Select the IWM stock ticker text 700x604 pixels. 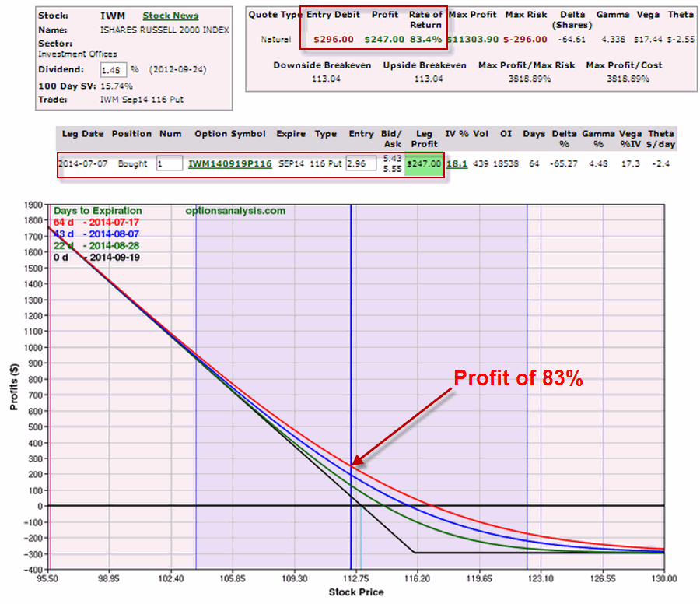(113, 16)
